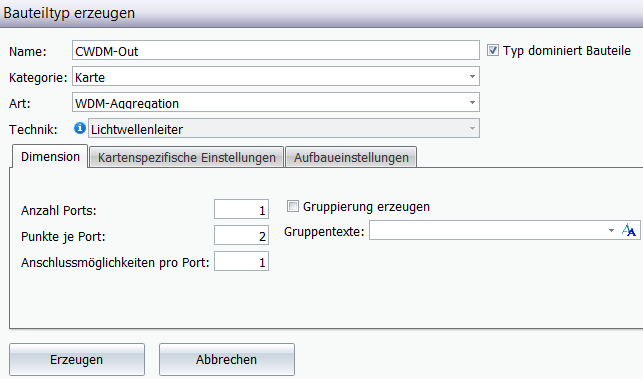643x379 pixels.
Task: Expand the Technik Lichtwellenleiter dropdown arrow
Action: pyautogui.click(x=472, y=129)
